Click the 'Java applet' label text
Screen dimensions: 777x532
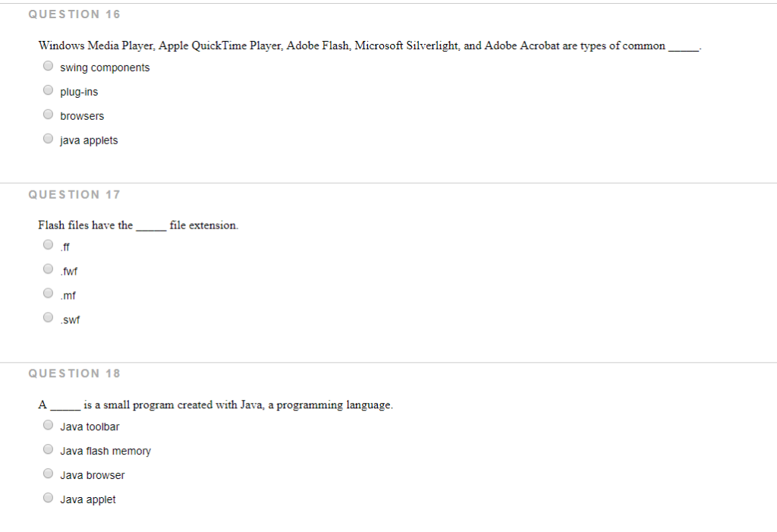coord(88,499)
